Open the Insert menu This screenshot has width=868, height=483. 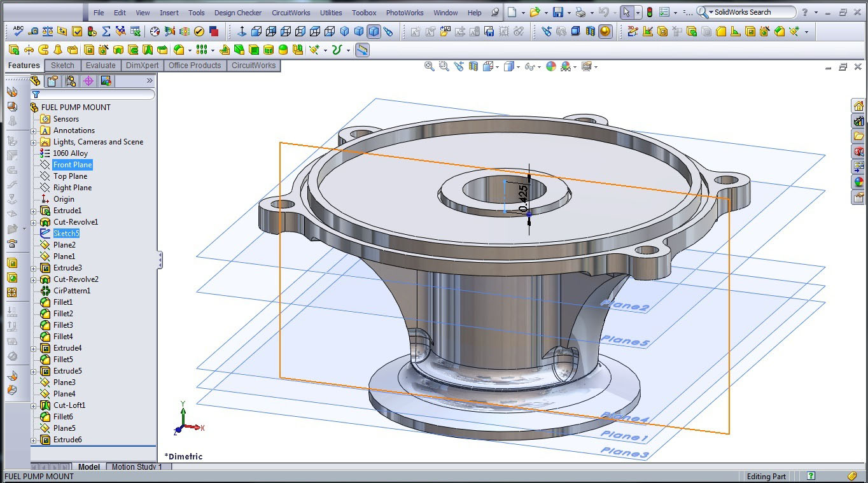click(x=169, y=12)
